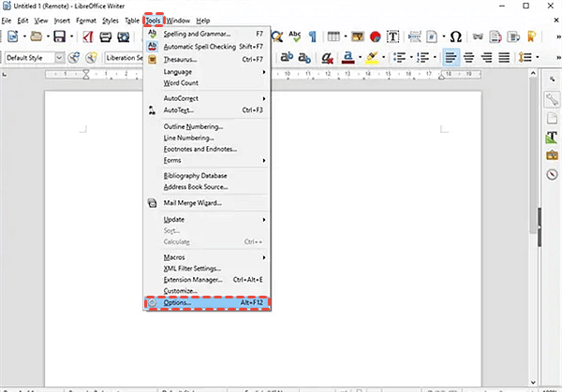
Task: Click the Find and Replace magnifier icon
Action: [276, 36]
